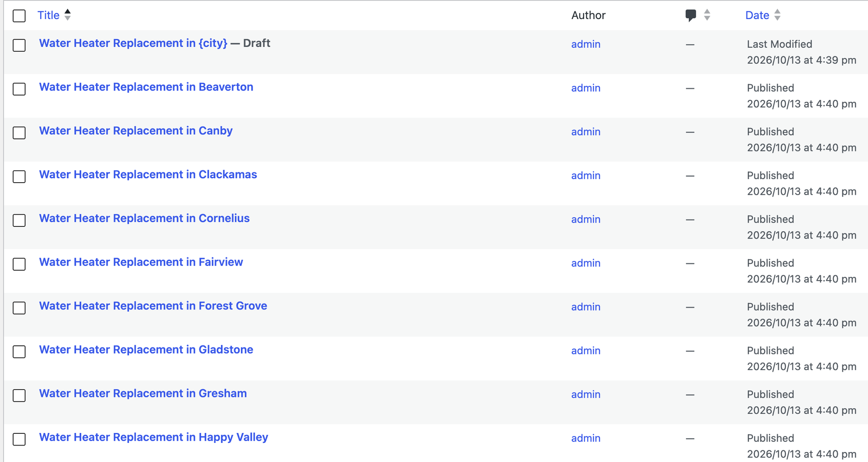This screenshot has height=462, width=868.
Task: Click the Title column sort arrows
Action: [68, 15]
